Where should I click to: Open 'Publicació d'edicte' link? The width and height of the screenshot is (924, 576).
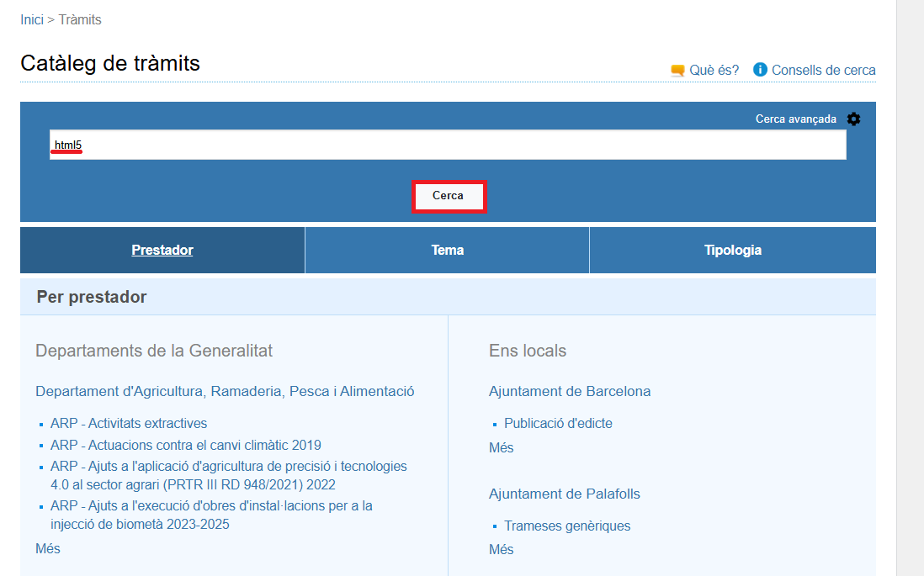pyautogui.click(x=558, y=423)
